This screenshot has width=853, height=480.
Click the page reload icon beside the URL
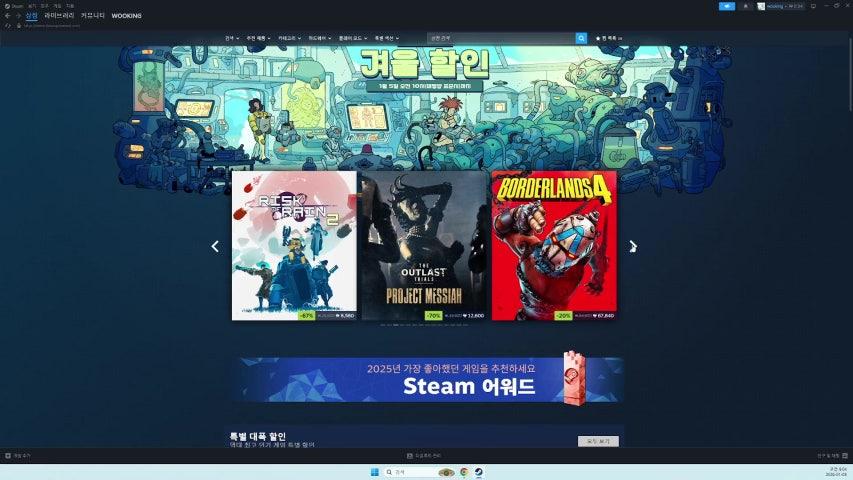(x=8, y=26)
